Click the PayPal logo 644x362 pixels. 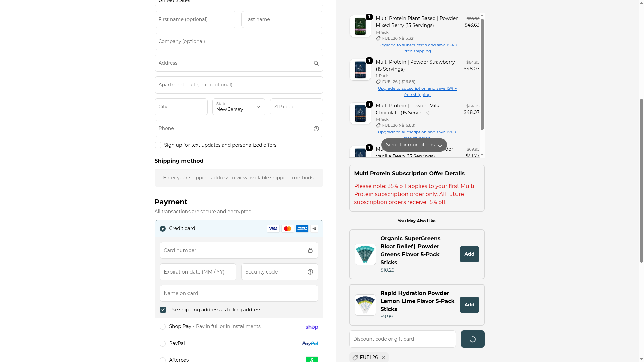310,344
